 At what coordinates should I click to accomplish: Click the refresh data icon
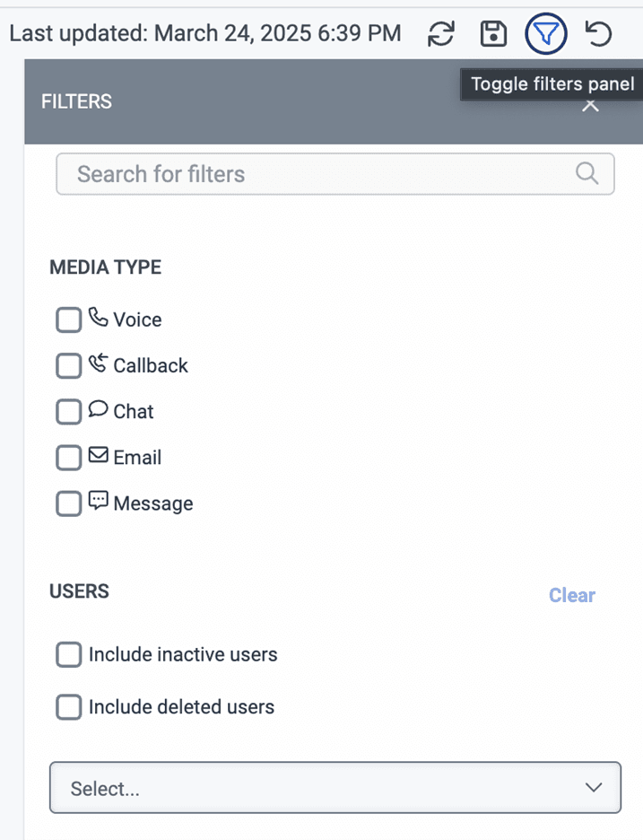pyautogui.click(x=440, y=33)
